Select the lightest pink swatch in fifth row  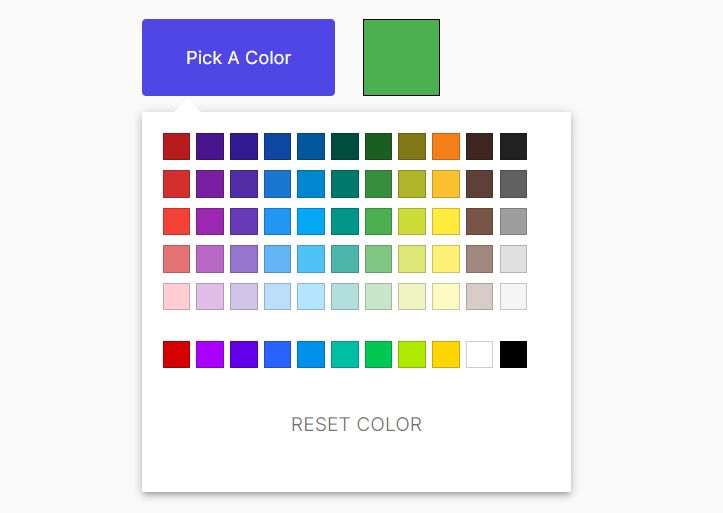[x=176, y=296]
